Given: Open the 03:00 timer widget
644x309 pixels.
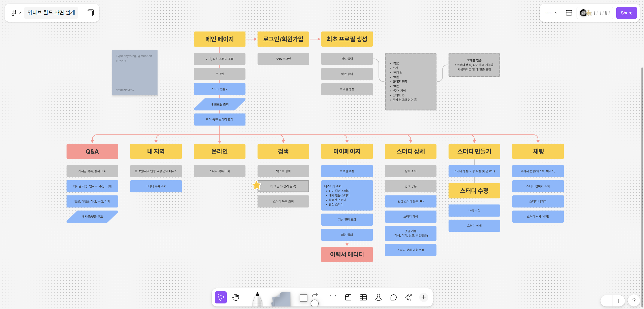Looking at the screenshot, I should pyautogui.click(x=601, y=13).
